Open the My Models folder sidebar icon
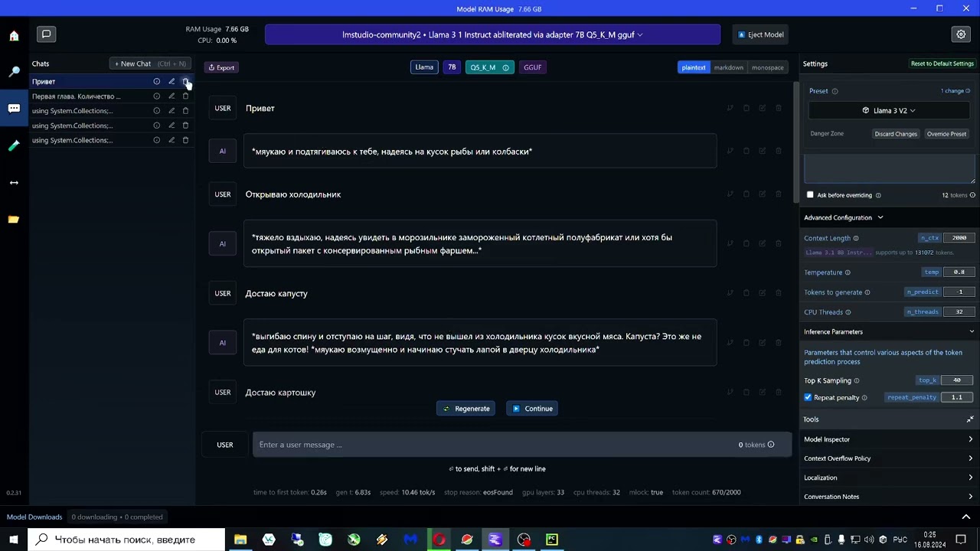This screenshot has height=551, width=980. [14, 219]
